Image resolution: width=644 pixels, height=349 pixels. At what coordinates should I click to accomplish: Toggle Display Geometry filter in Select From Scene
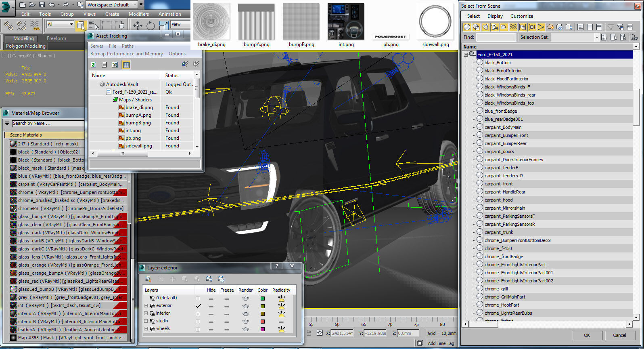pyautogui.click(x=467, y=27)
